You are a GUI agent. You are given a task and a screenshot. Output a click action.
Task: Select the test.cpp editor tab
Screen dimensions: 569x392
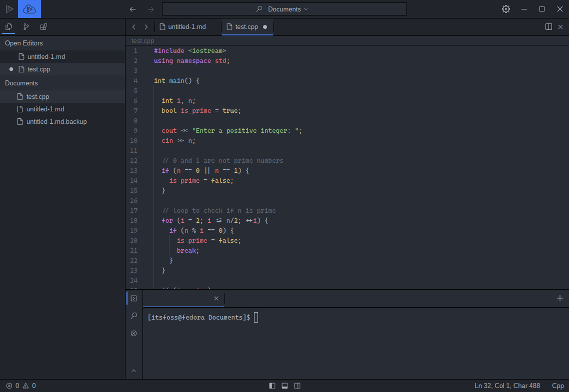pyautogui.click(x=246, y=27)
